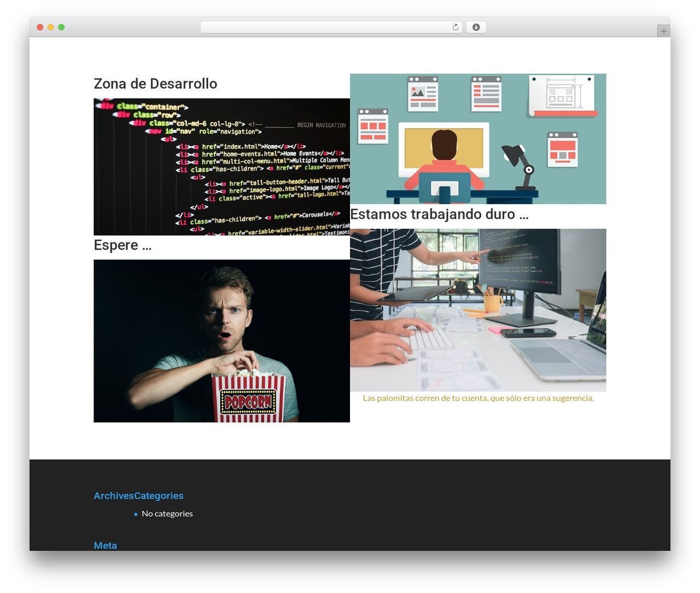Click the 'Estamos trabajando duro ...' heading
This screenshot has width=700, height=593.
tap(439, 214)
